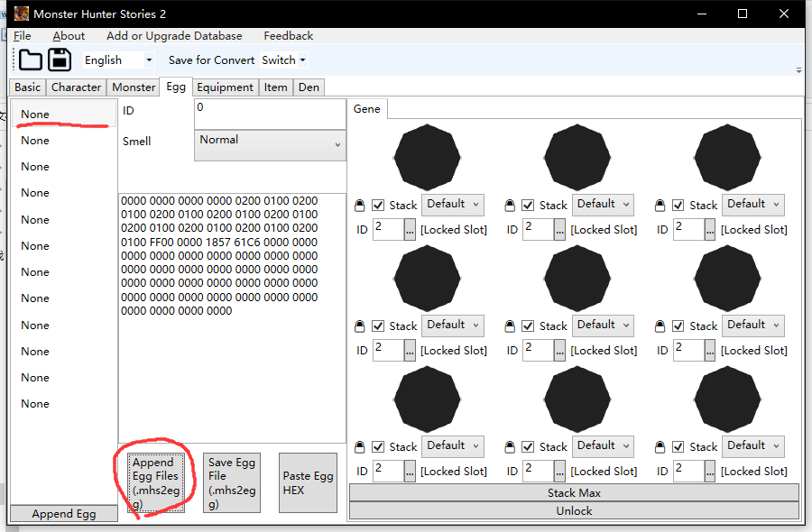This screenshot has height=532, width=812.
Task: Switch to the Equipment tab
Action: tap(225, 87)
